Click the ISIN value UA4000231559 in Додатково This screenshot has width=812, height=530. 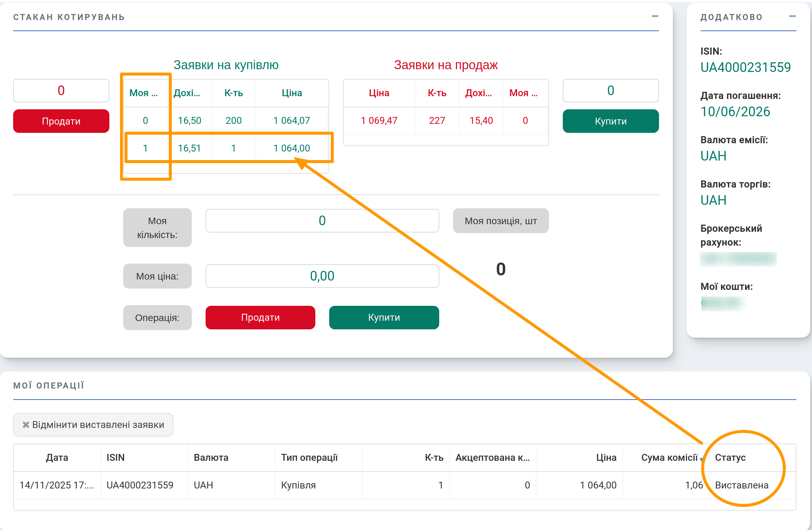(x=746, y=67)
